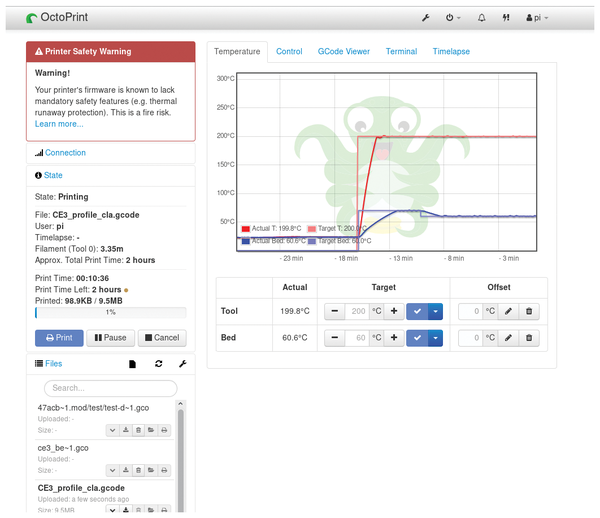
Task: Open the pi user menu
Action: [537, 18]
